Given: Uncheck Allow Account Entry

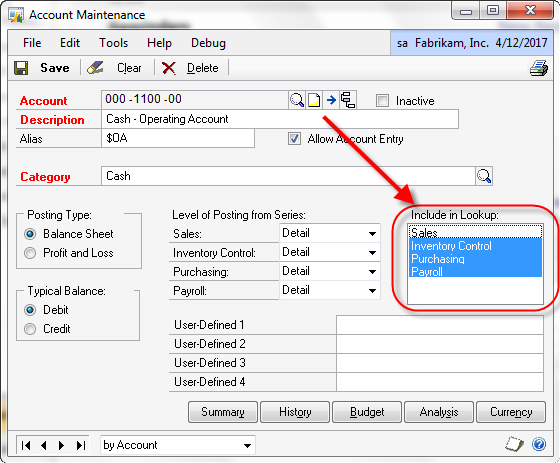Looking at the screenshot, I should pyautogui.click(x=294, y=139).
